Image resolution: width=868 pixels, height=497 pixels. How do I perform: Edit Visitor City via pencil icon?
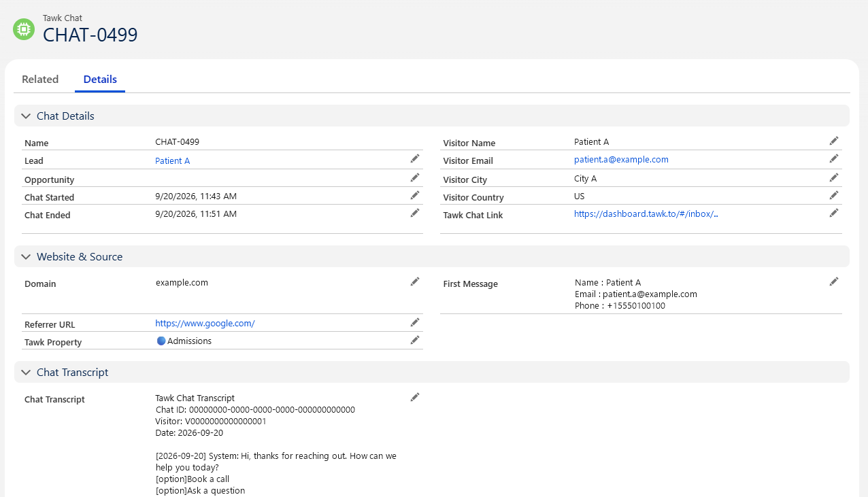834,177
